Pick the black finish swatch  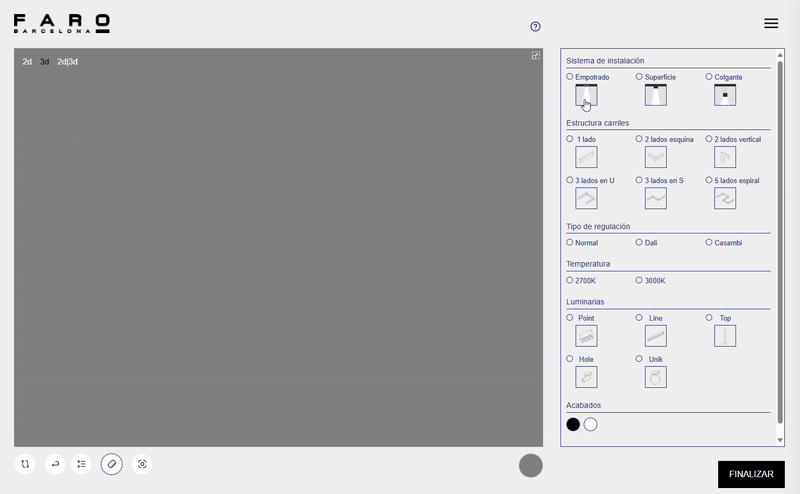[x=573, y=424]
